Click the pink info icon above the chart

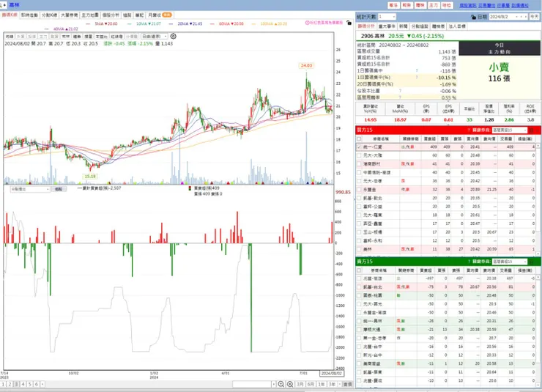(307, 23)
